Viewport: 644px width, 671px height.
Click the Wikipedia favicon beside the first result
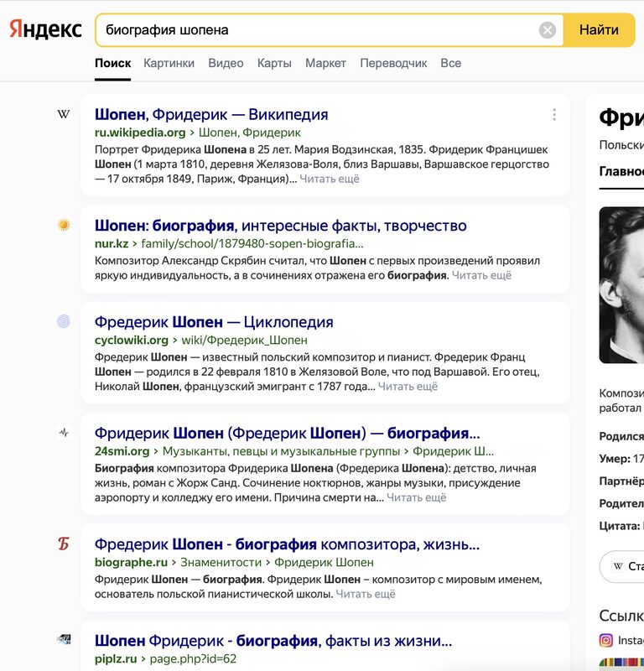pyautogui.click(x=64, y=114)
